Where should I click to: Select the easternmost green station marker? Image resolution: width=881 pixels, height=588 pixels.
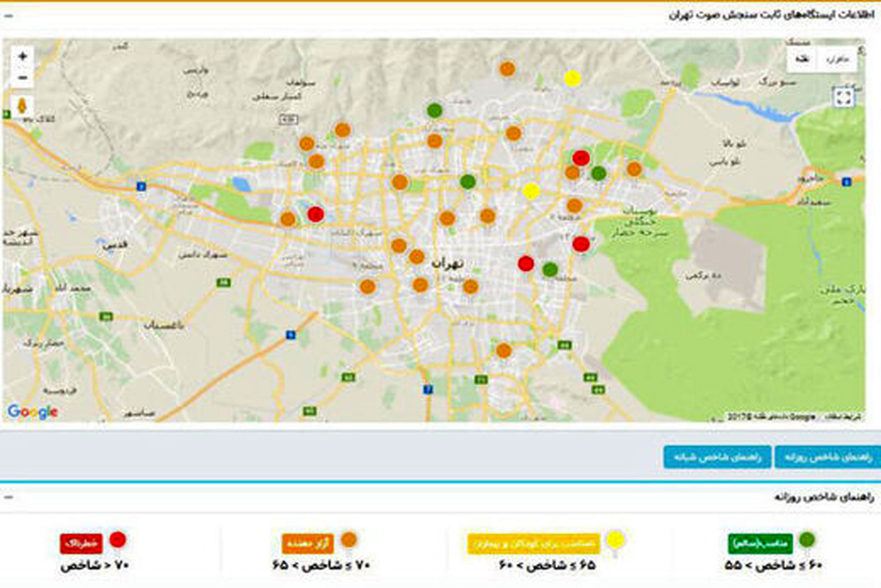(598, 173)
